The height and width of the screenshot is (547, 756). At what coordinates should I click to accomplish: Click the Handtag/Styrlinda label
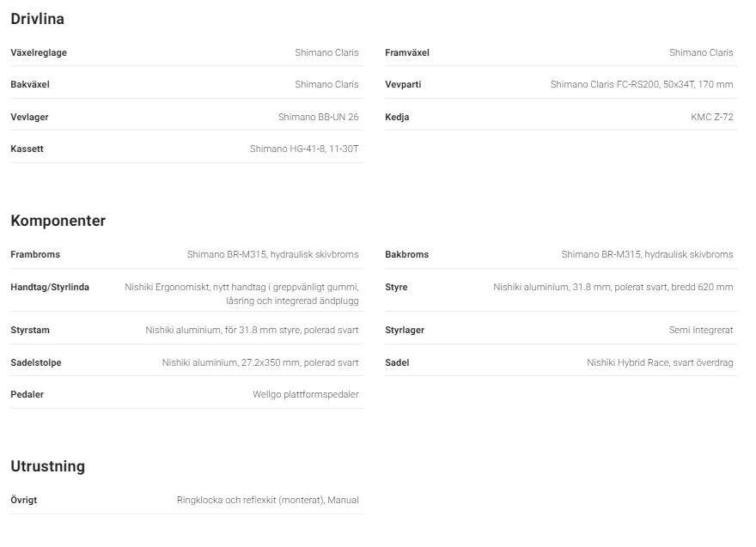click(x=50, y=287)
